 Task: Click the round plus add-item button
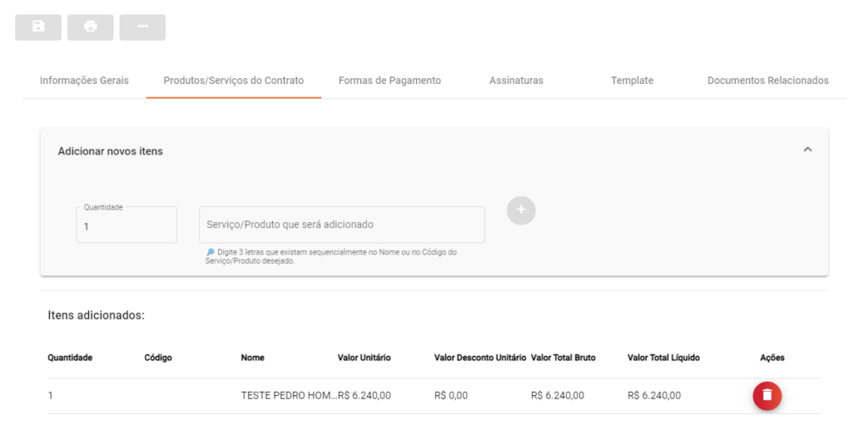coord(521,210)
